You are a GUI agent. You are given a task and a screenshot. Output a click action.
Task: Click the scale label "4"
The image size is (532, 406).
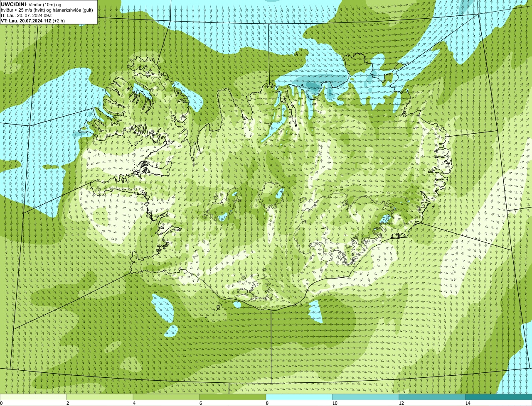point(134,403)
